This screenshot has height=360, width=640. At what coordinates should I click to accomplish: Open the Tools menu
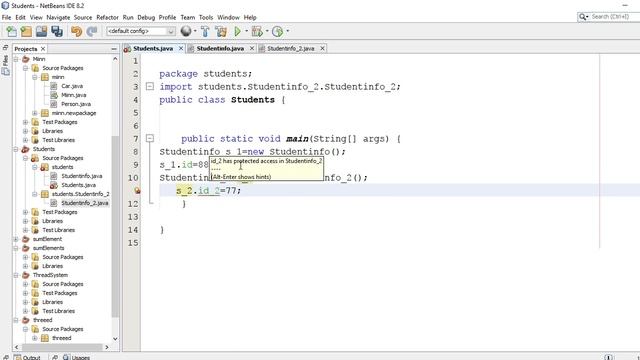(x=206, y=18)
